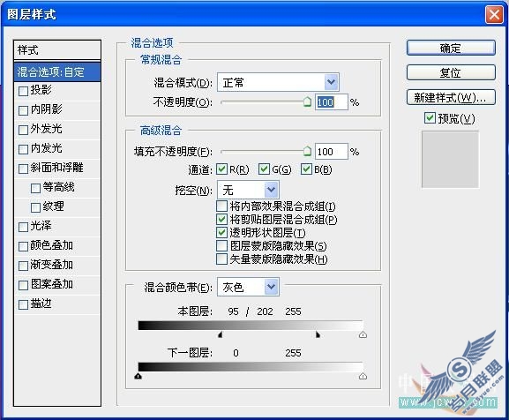
Task: Click the 本图层 gradient bar
Action: (251, 326)
